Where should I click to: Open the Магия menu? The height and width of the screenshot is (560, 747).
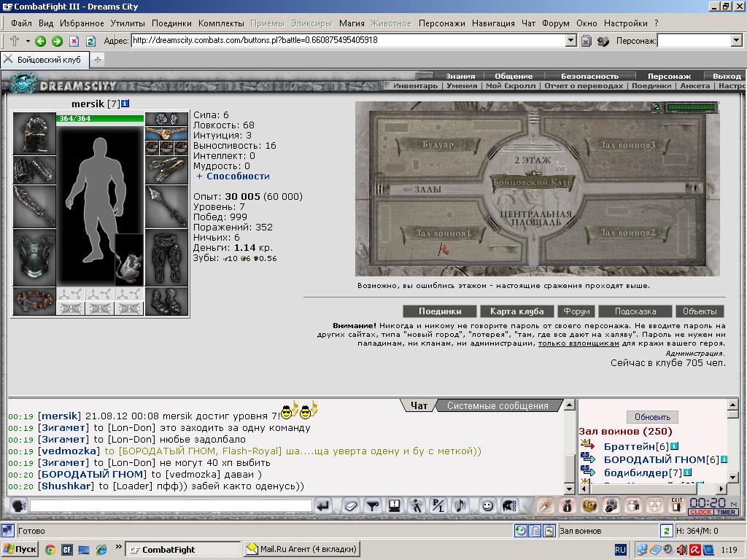tap(352, 23)
